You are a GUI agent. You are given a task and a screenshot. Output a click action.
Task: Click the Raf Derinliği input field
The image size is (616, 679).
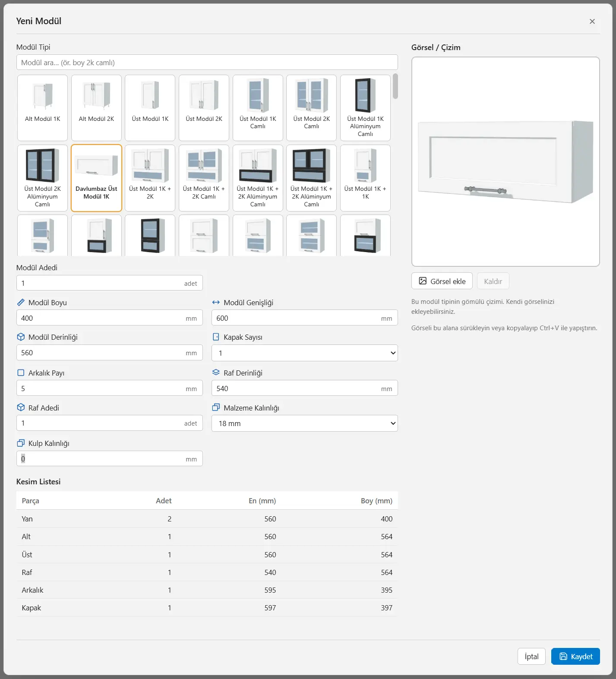304,388
